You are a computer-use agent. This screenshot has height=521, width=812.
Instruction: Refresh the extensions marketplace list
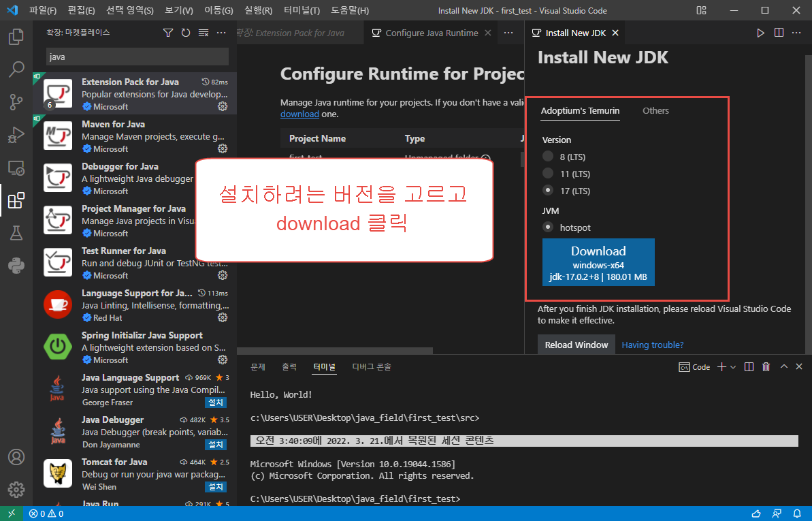[186, 33]
